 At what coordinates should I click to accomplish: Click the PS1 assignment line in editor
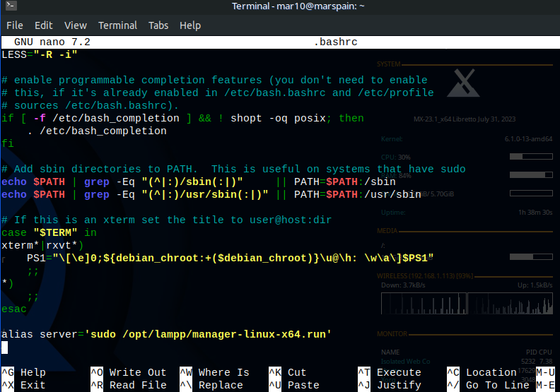click(x=230, y=258)
